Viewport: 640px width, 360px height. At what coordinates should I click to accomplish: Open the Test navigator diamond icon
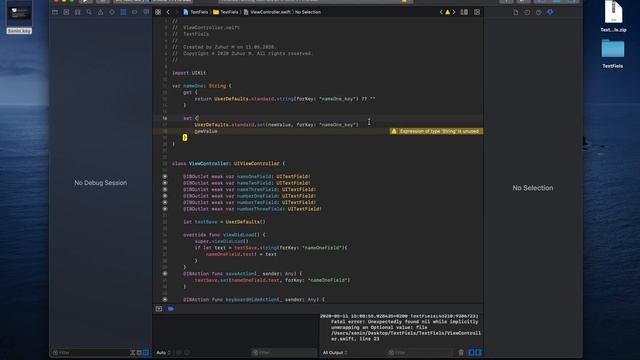point(112,12)
